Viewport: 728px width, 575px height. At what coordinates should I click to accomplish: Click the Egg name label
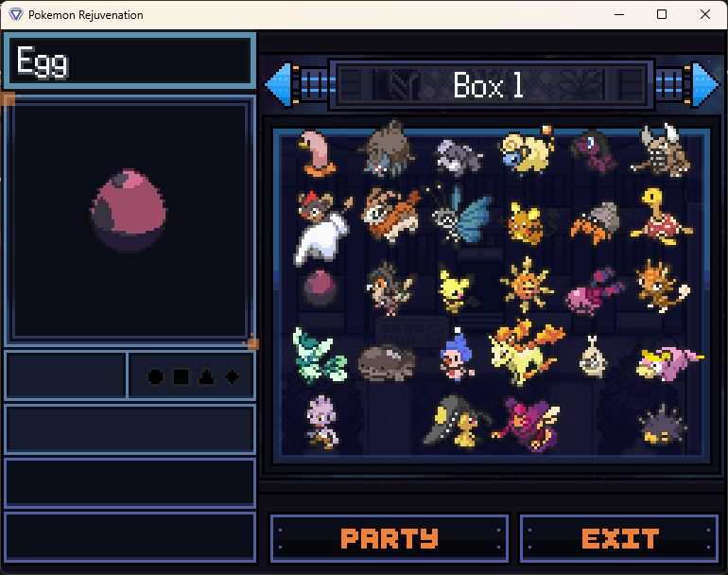tap(43, 61)
